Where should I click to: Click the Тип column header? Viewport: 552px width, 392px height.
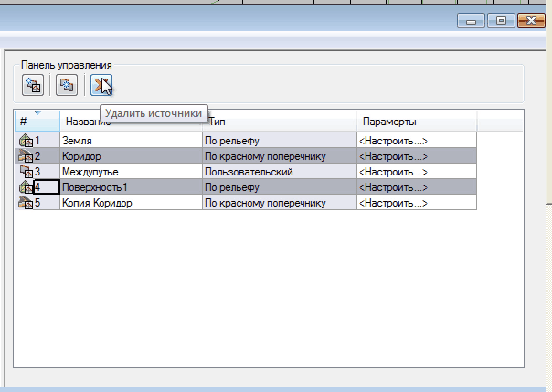click(279, 122)
